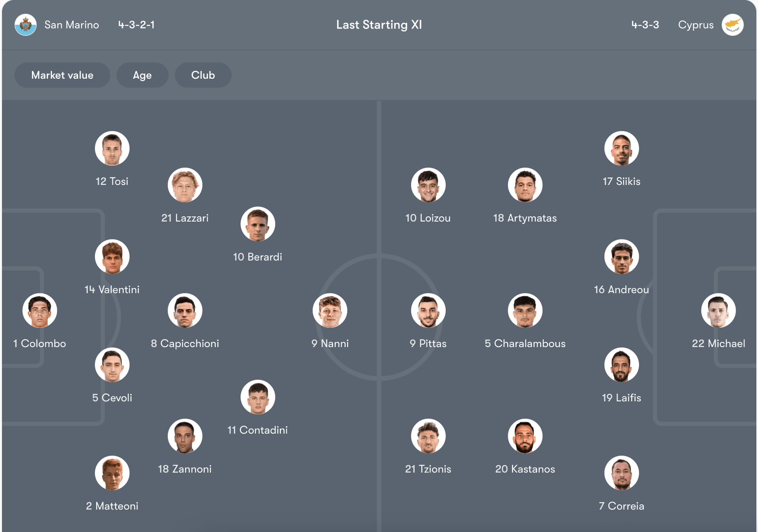Screen dimensions: 758x532
Task: Click Berardi's player photo
Action: (258, 224)
